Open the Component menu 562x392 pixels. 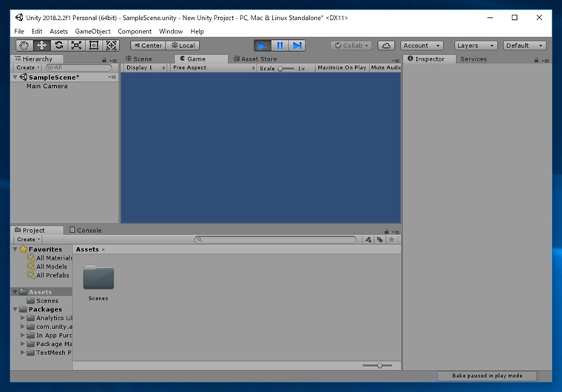point(135,32)
